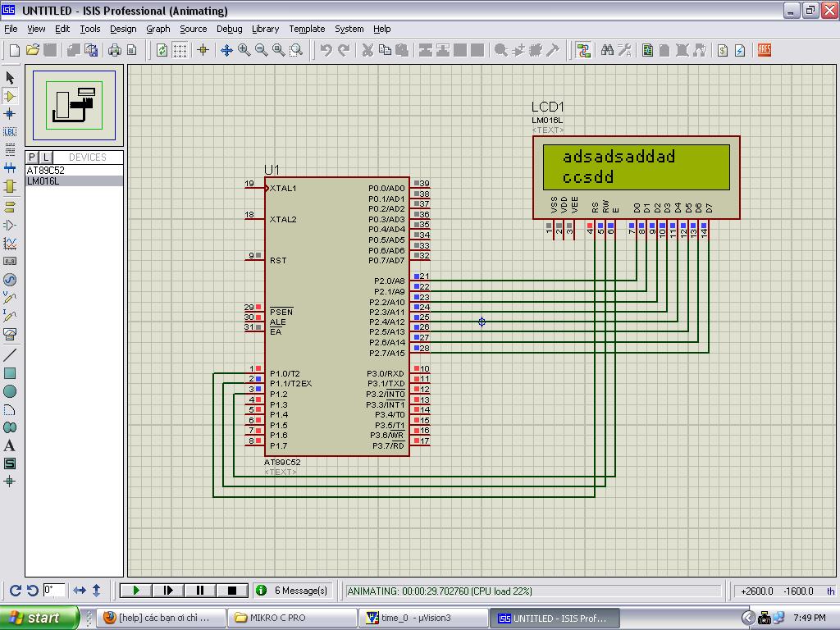Open the 6 Message(s) simulation log
This screenshot has height=630, width=840.
[293, 590]
